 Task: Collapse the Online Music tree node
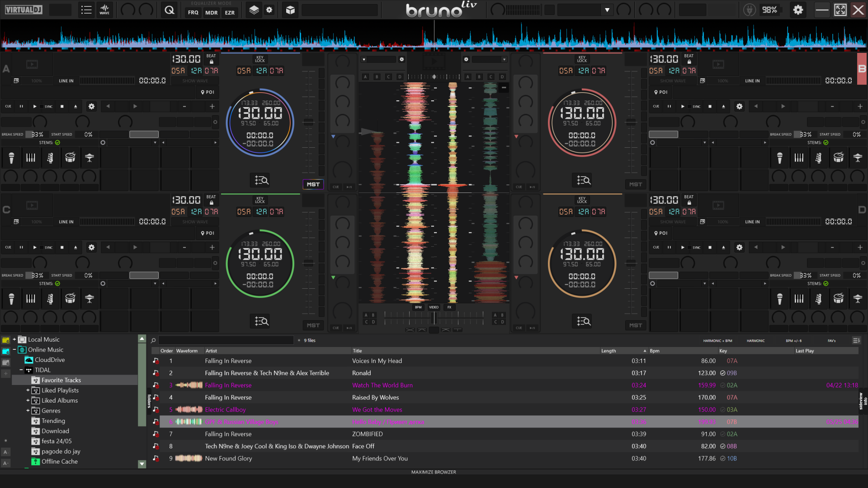tap(14, 350)
